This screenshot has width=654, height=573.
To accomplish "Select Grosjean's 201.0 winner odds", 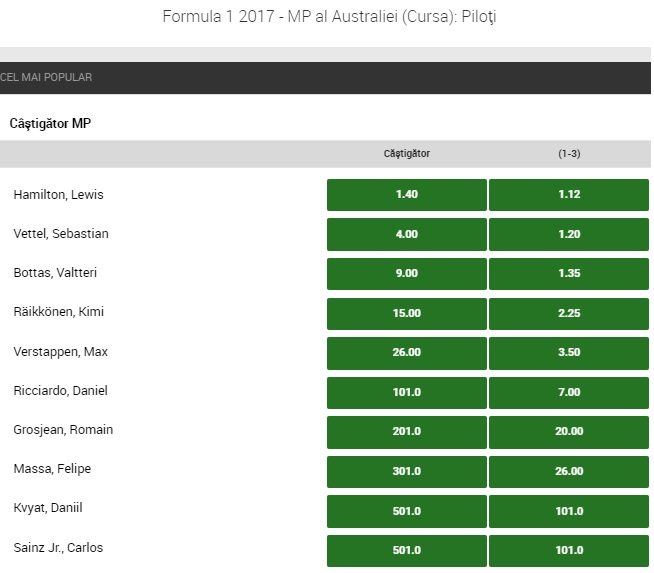I will click(406, 431).
